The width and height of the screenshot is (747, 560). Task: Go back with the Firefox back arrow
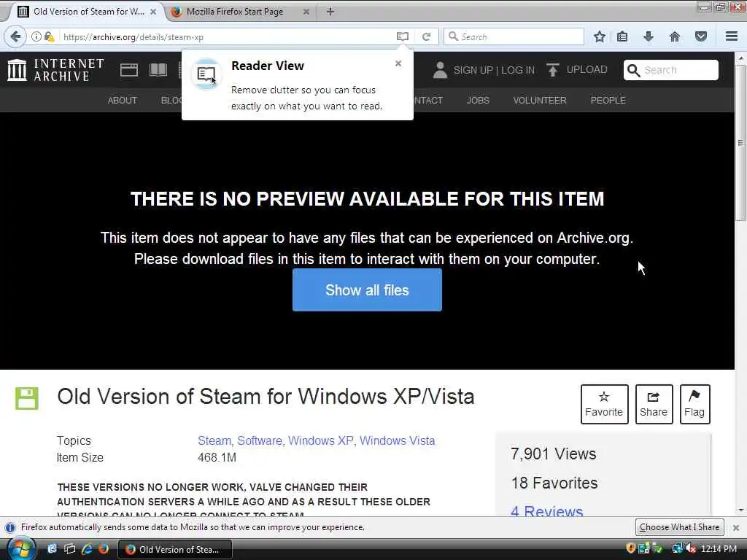coord(16,36)
